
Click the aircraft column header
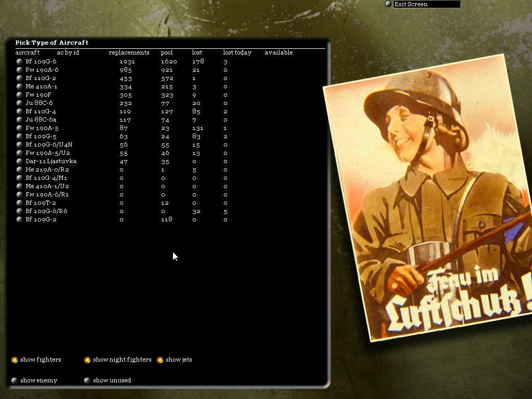click(x=28, y=52)
